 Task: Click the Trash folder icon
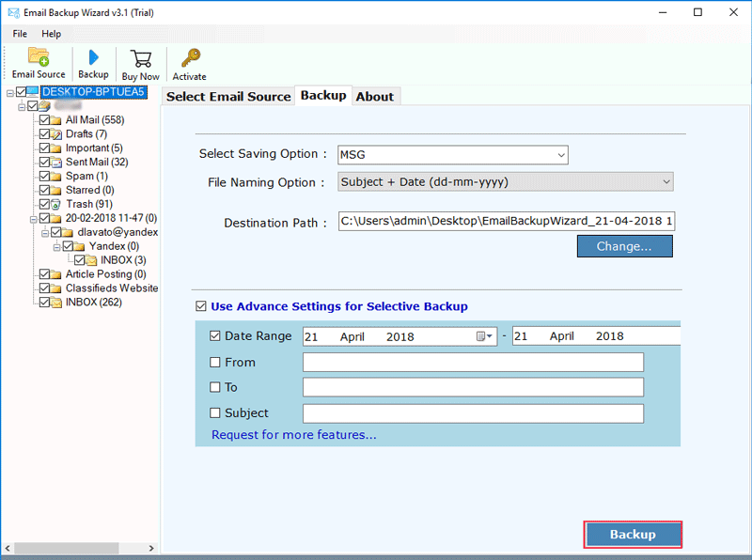point(55,204)
